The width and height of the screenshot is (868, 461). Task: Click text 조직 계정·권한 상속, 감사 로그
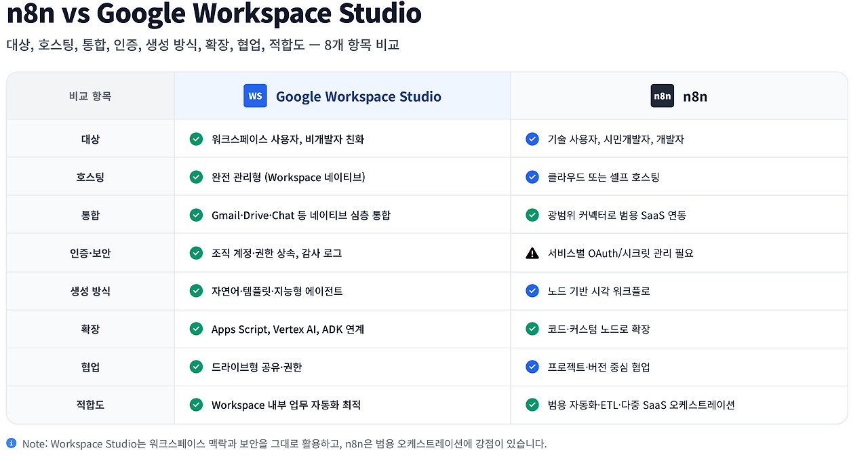(277, 253)
